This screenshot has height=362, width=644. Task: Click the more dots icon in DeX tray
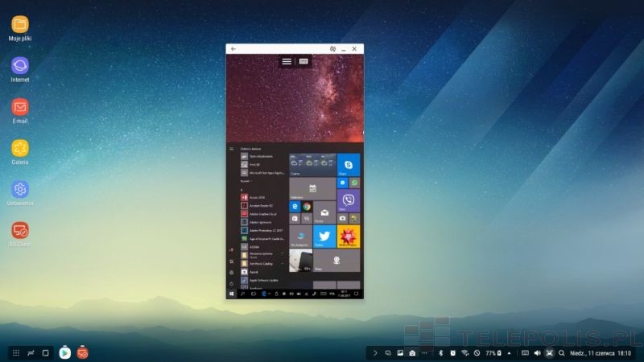coord(425,353)
